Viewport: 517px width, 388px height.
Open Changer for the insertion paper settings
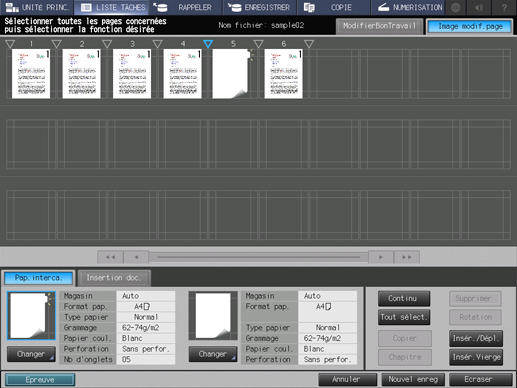213,354
